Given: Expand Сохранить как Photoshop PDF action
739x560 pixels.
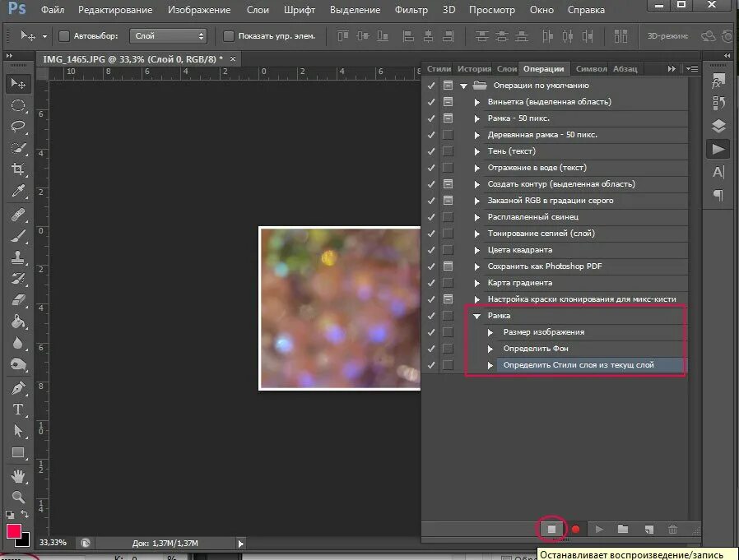Looking at the screenshot, I should [x=477, y=266].
